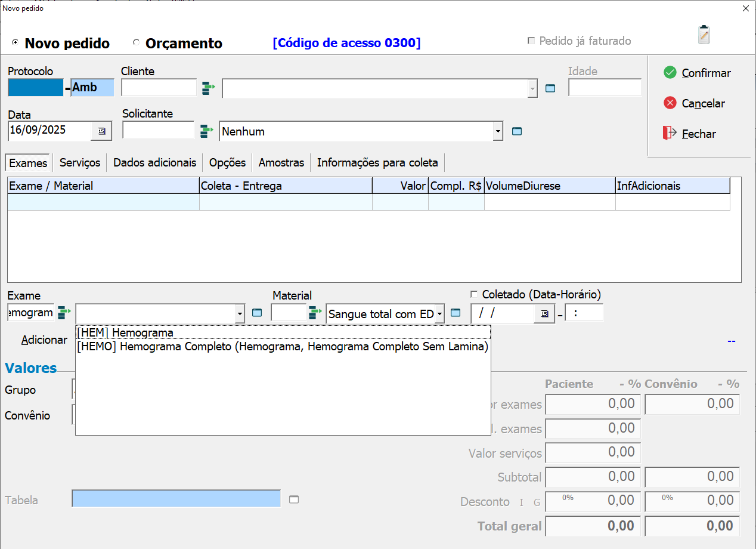Click the Exame / Material column header
This screenshot has height=549, width=756.
click(x=103, y=186)
